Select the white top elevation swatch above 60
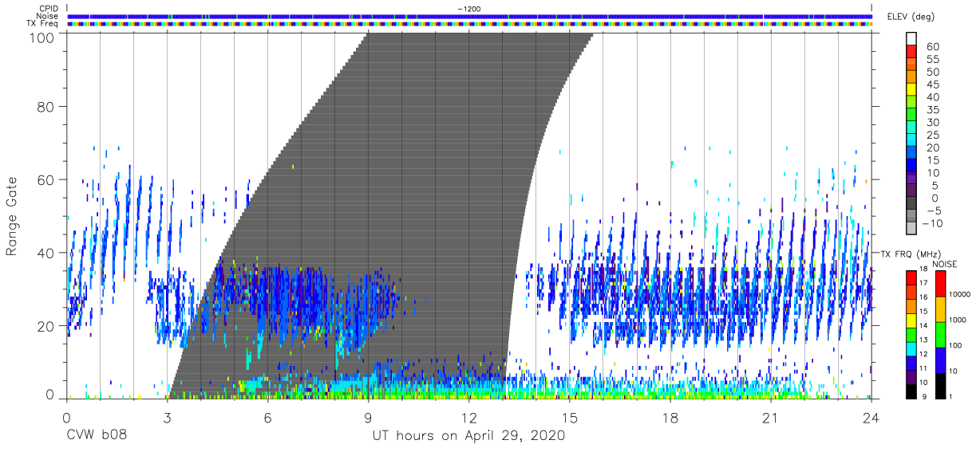 [912, 39]
